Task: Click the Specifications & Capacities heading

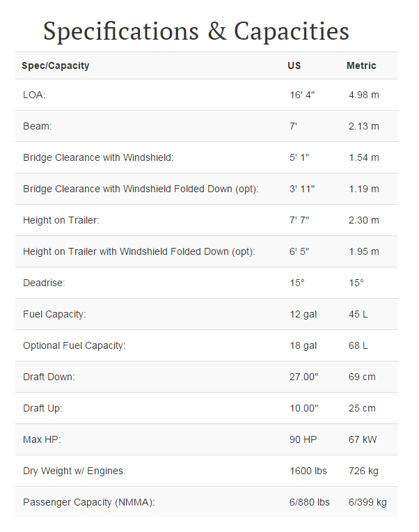Action: point(196,31)
